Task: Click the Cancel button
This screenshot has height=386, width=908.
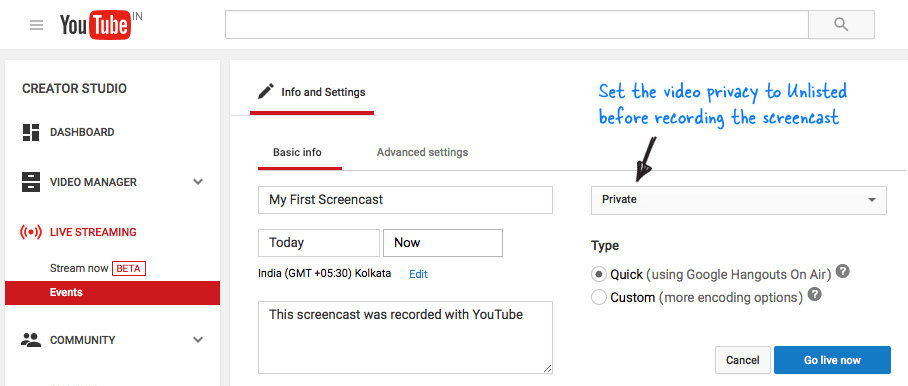Action: [742, 360]
